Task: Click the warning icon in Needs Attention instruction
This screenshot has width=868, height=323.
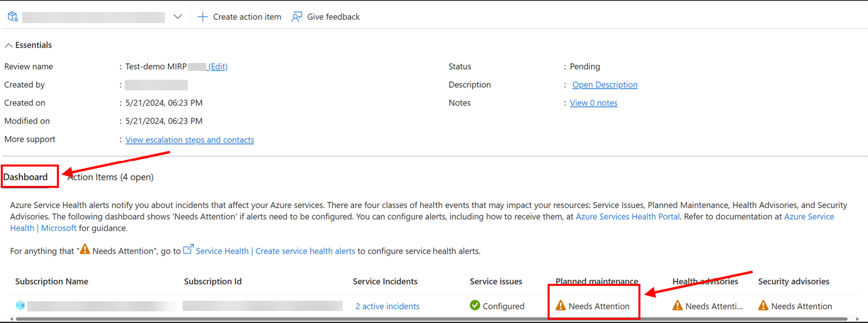Action: coord(85,249)
